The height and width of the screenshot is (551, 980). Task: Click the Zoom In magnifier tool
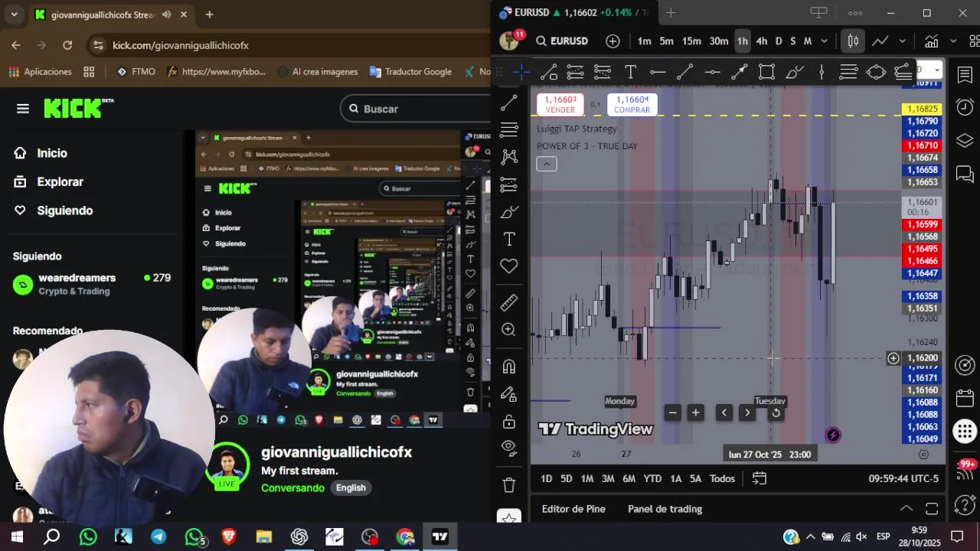(509, 330)
